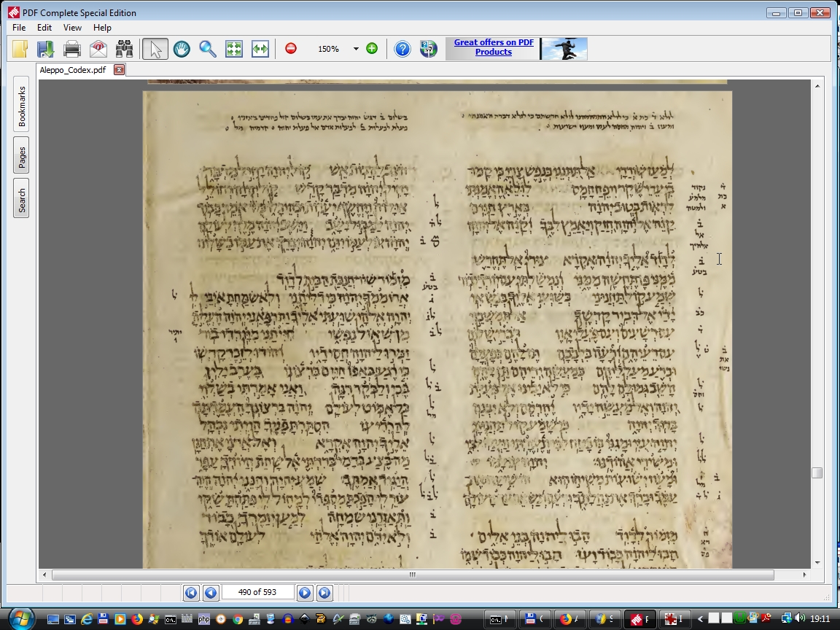Toggle the Search side panel
Image resolution: width=840 pixels, height=630 pixels.
point(21,198)
